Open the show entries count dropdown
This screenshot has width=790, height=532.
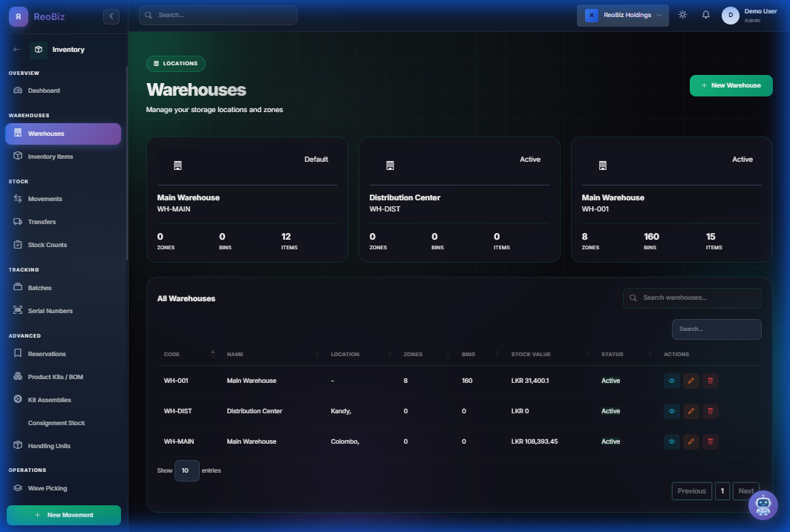pos(187,470)
